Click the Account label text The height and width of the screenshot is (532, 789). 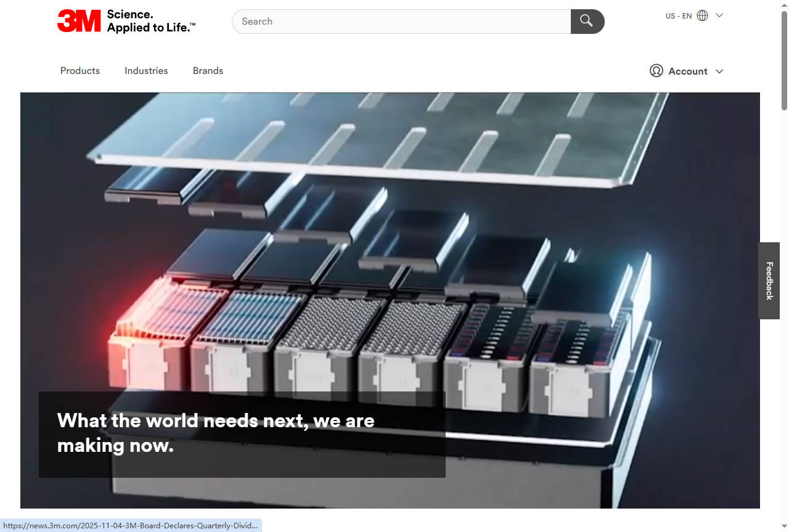688,72
